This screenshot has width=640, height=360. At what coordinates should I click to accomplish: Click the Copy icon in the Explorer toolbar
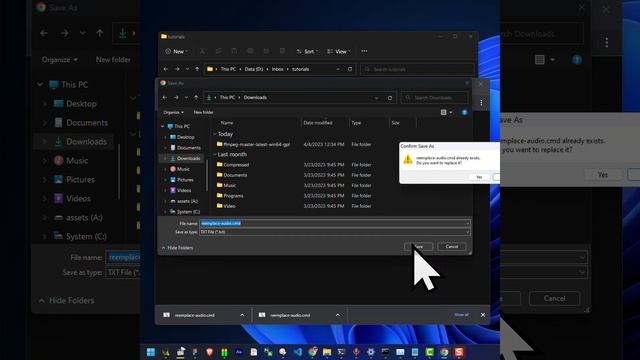point(218,51)
